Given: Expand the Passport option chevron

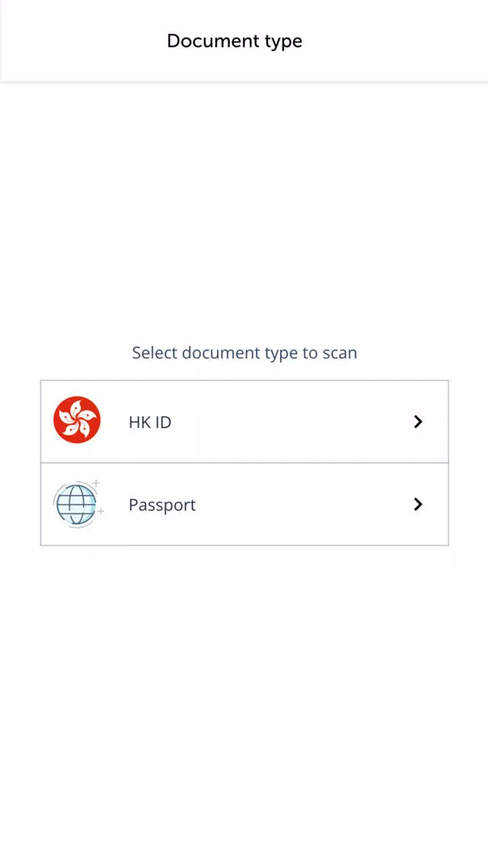Looking at the screenshot, I should pos(419,504).
